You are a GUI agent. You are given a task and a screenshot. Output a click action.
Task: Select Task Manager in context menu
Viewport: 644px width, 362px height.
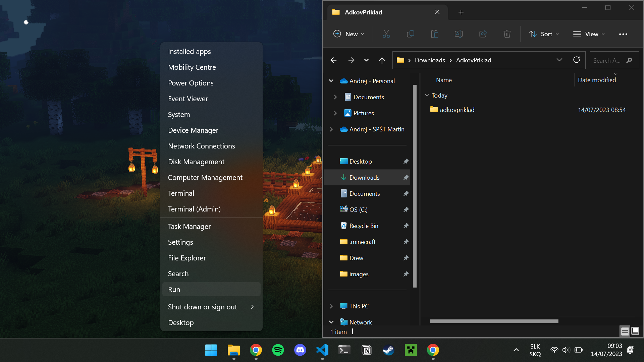[211, 226]
